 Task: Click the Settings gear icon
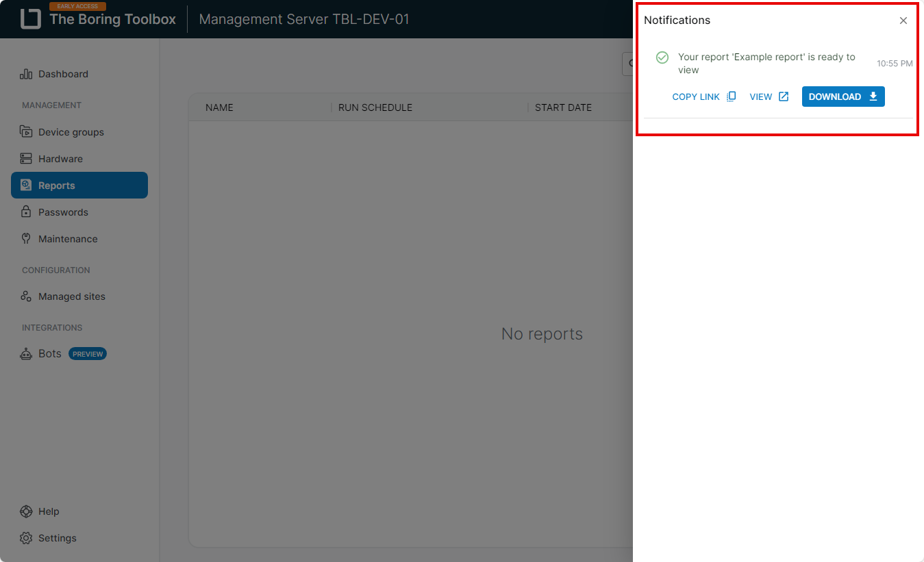point(26,538)
